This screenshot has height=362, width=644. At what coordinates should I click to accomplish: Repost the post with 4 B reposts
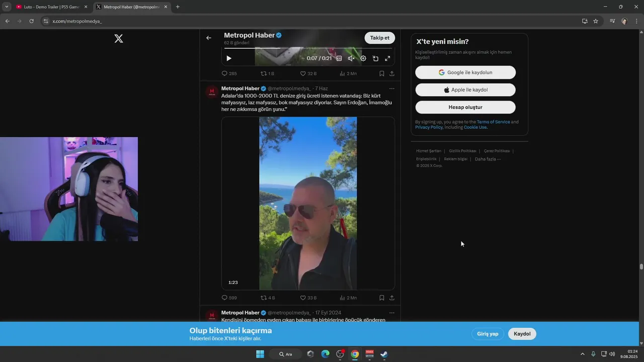[268, 298]
